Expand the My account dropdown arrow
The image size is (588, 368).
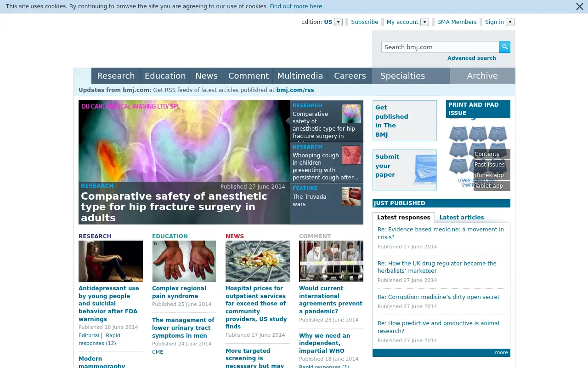coord(424,22)
